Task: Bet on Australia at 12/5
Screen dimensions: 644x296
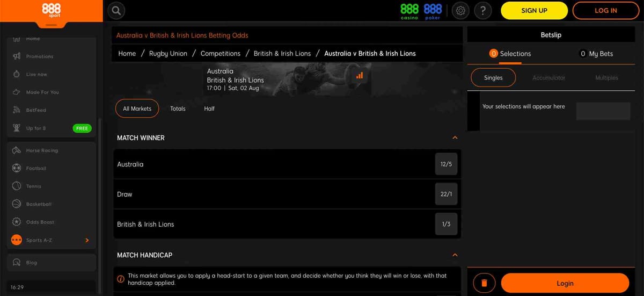Action: (x=446, y=164)
